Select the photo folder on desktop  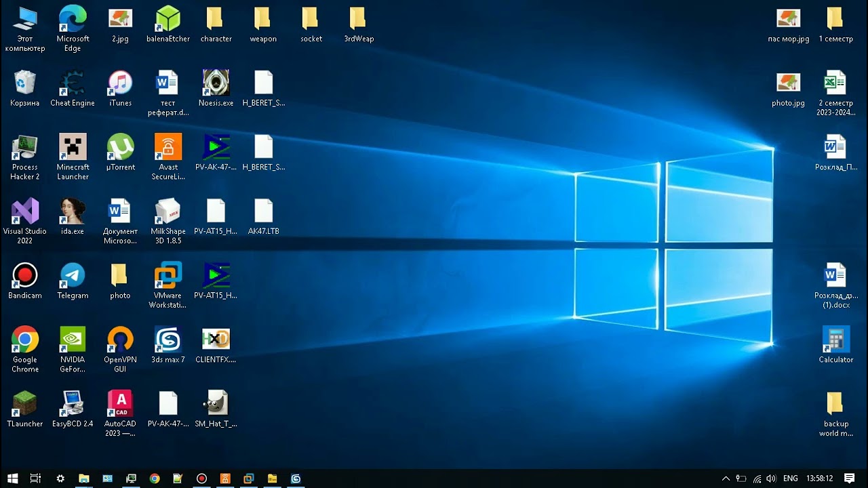click(120, 281)
